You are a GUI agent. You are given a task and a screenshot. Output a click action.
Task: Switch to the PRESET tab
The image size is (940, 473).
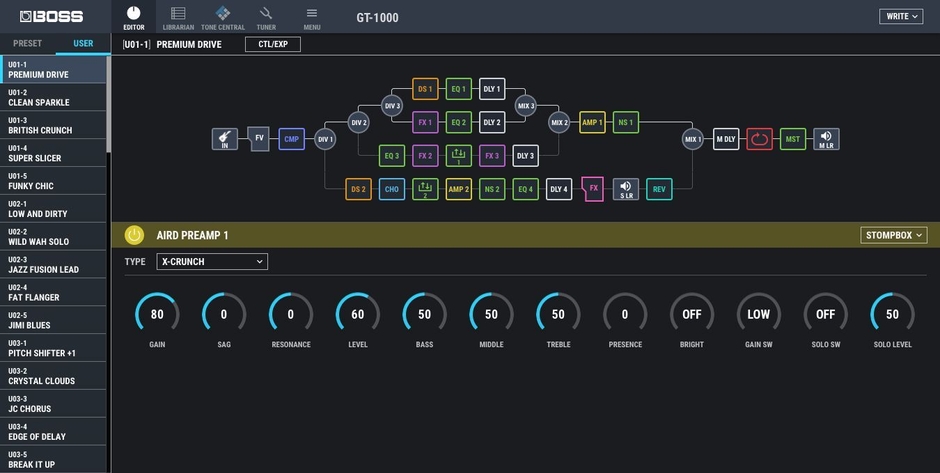28,44
